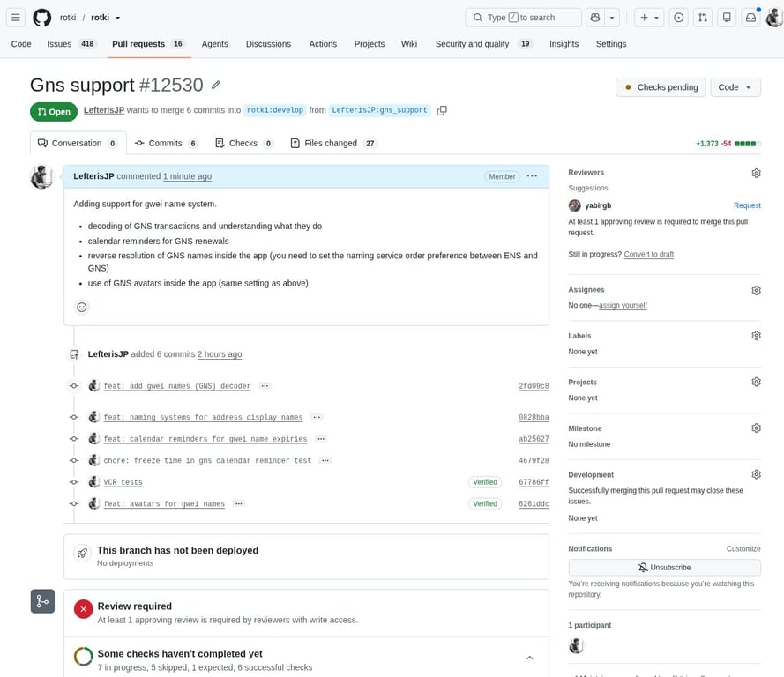784x677 pixels.
Task: Open the repositories icon in header
Action: pyautogui.click(x=727, y=18)
